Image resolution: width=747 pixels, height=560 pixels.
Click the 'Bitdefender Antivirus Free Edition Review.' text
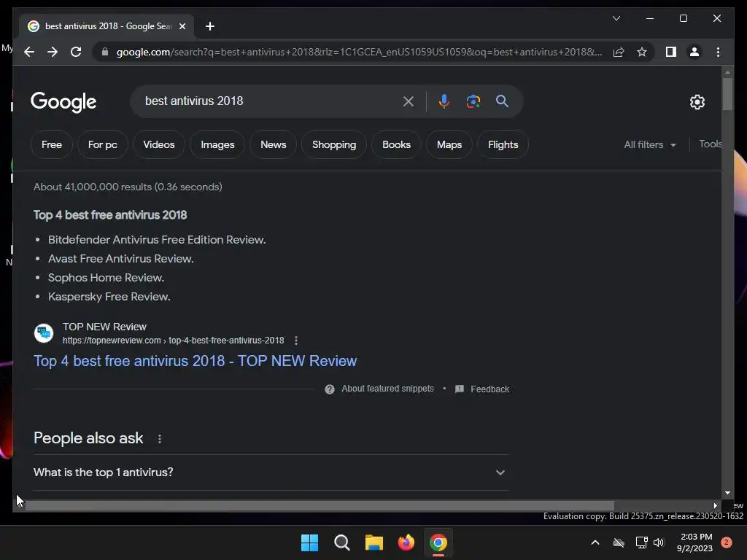157,239
